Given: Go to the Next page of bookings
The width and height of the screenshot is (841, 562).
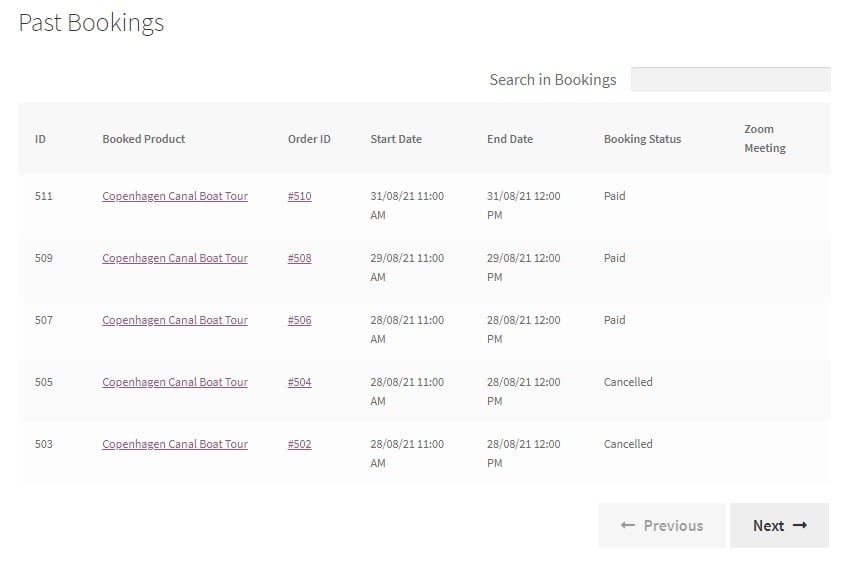Looking at the screenshot, I should (779, 526).
